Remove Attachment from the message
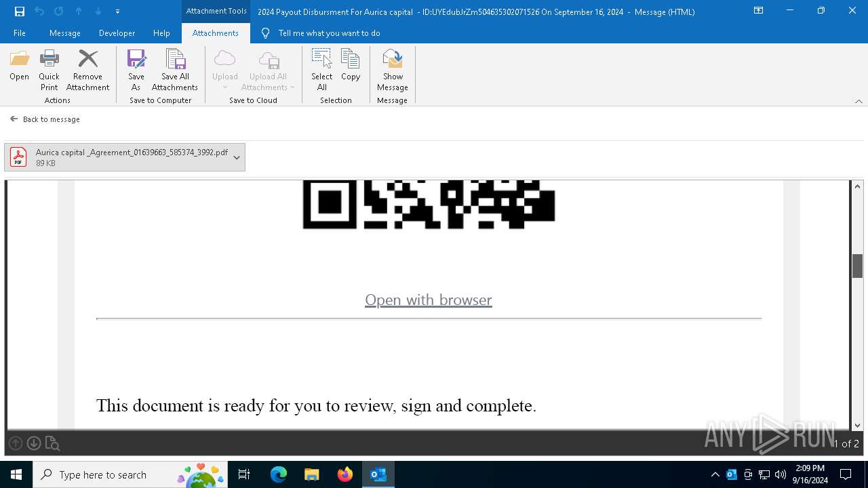 click(87, 70)
